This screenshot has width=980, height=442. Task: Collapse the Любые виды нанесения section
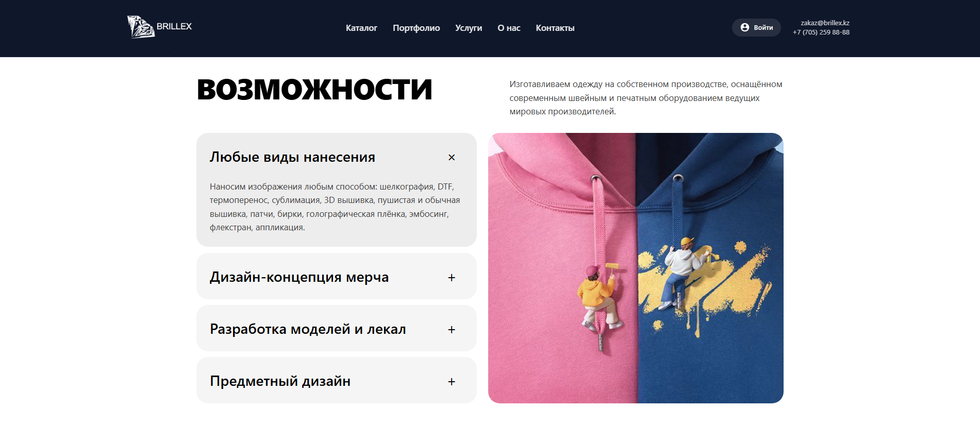pos(452,157)
